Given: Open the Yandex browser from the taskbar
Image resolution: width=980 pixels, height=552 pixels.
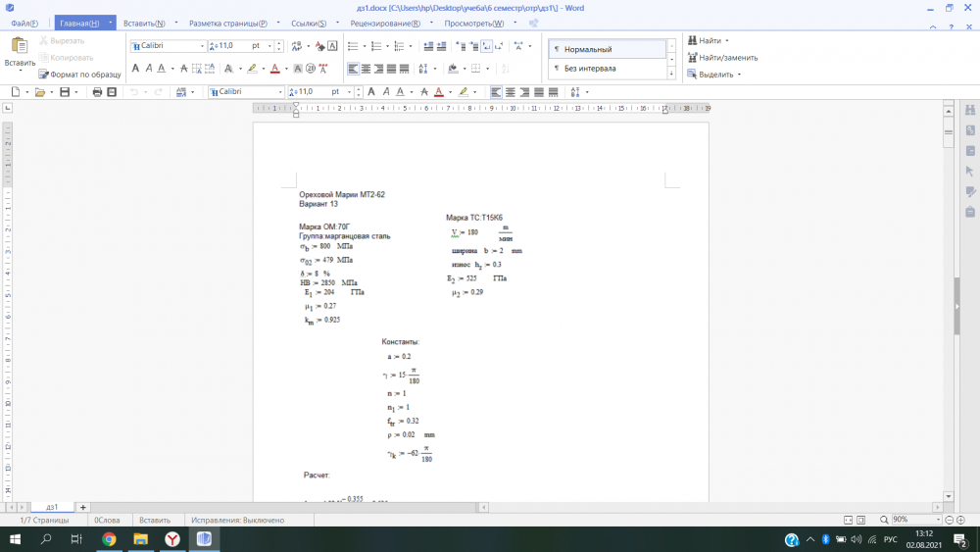Looking at the screenshot, I should point(171,539).
